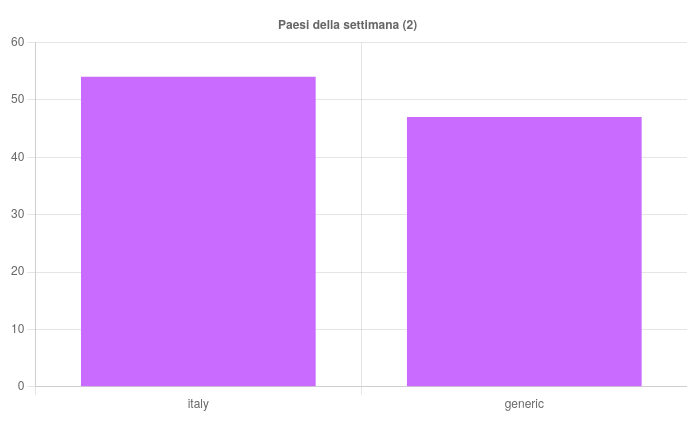693x421 pixels.
Task: Click the y-axis label 10
Action: tap(18, 329)
